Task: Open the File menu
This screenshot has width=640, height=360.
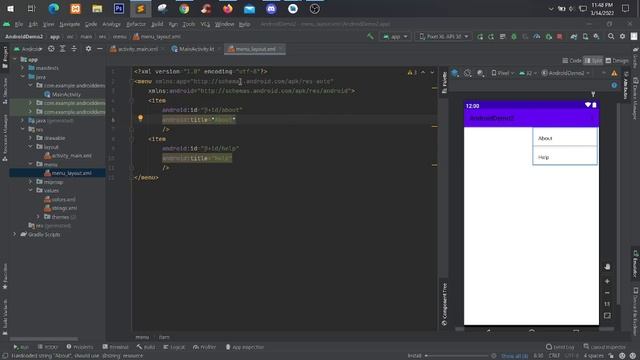Action: [x=19, y=24]
